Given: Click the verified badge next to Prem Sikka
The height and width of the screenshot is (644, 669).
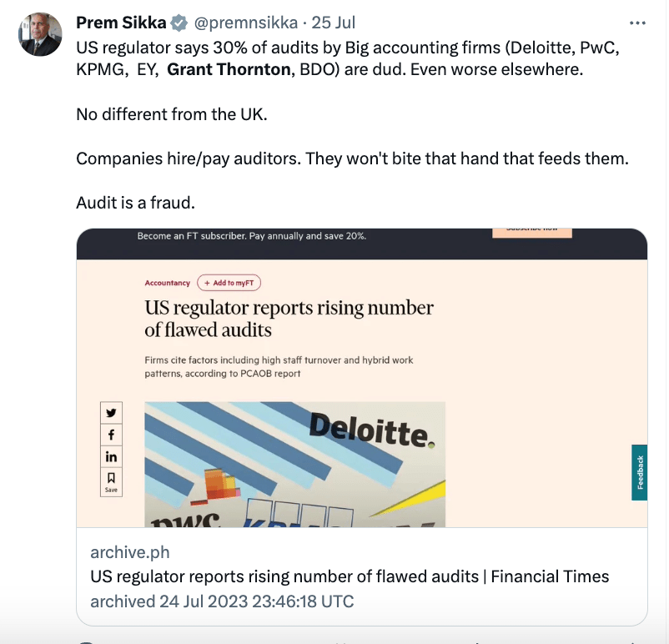Looking at the screenshot, I should (x=179, y=23).
